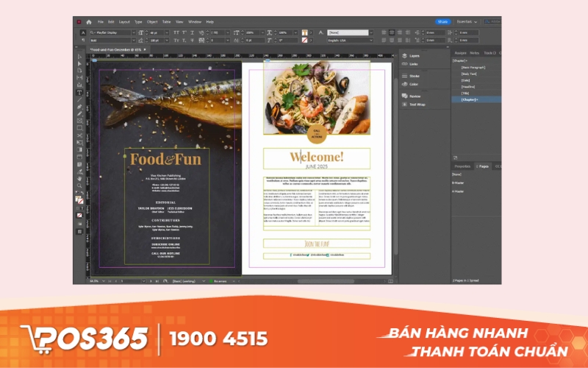Click the Subscript icon
This screenshot has width=588, height=368.
tap(184, 40)
